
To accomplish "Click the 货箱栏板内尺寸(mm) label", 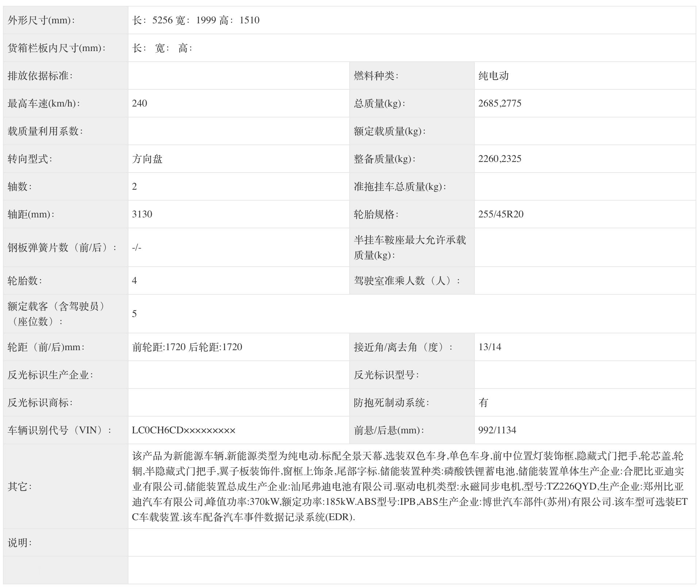I will (x=57, y=48).
